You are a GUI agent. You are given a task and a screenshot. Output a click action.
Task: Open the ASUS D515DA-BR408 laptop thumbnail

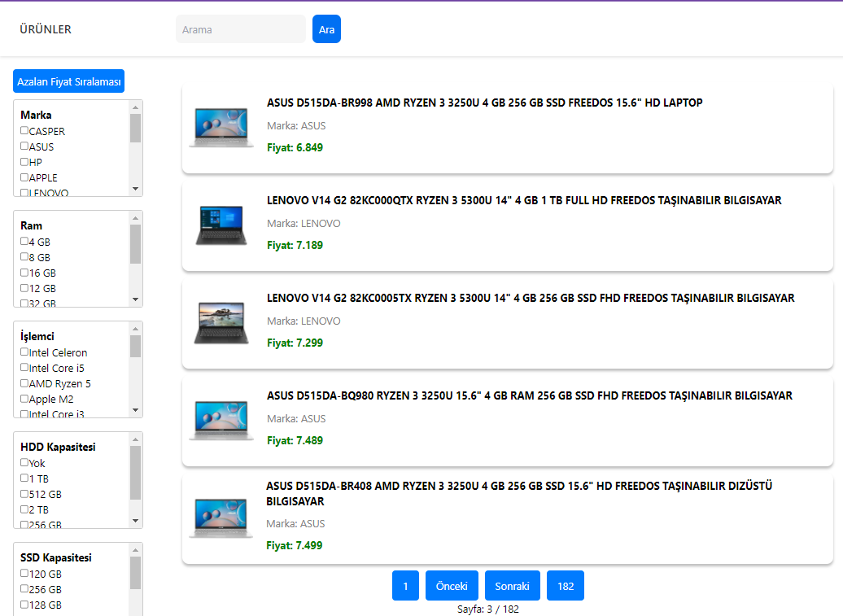pos(221,518)
